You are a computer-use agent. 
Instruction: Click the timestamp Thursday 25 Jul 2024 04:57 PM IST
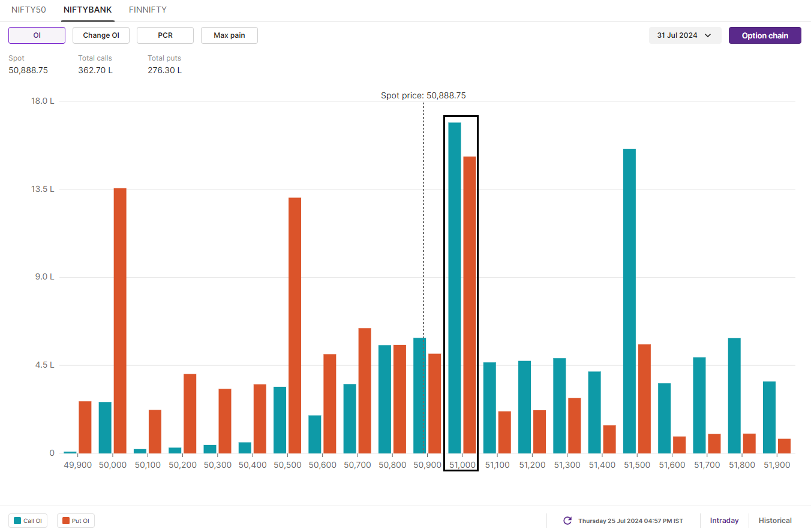[630, 521]
